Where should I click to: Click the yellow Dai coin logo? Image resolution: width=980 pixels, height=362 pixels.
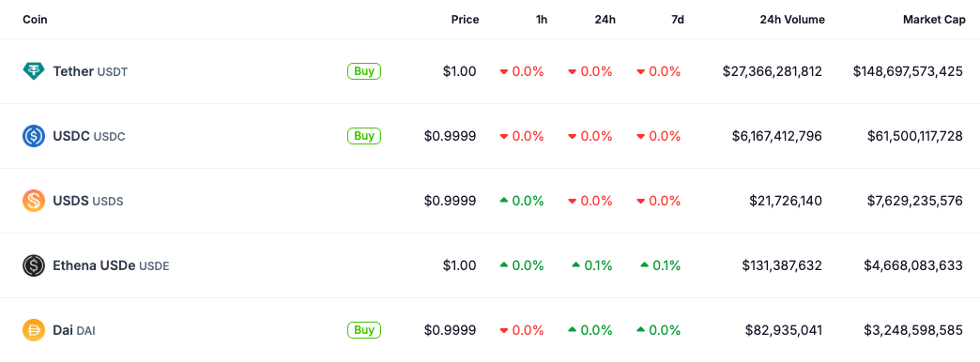34,330
